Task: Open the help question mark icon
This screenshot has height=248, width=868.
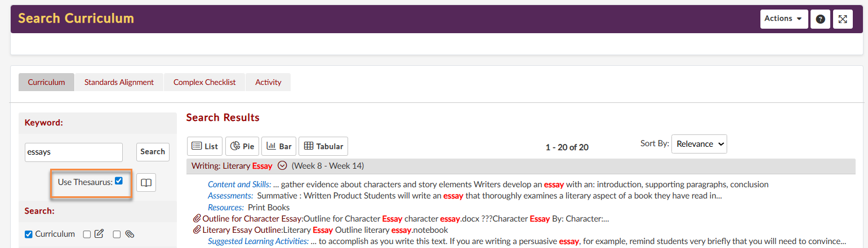Action: [821, 19]
